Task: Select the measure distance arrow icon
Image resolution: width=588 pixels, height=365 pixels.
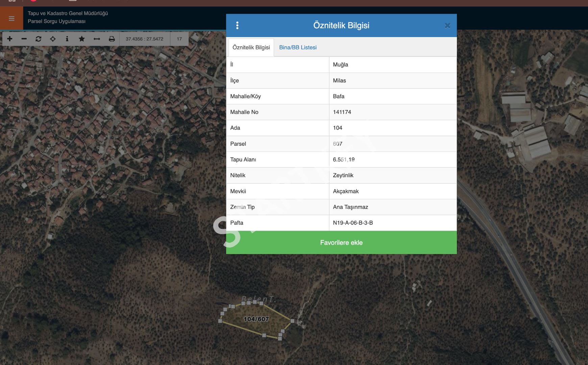Action: pos(97,39)
